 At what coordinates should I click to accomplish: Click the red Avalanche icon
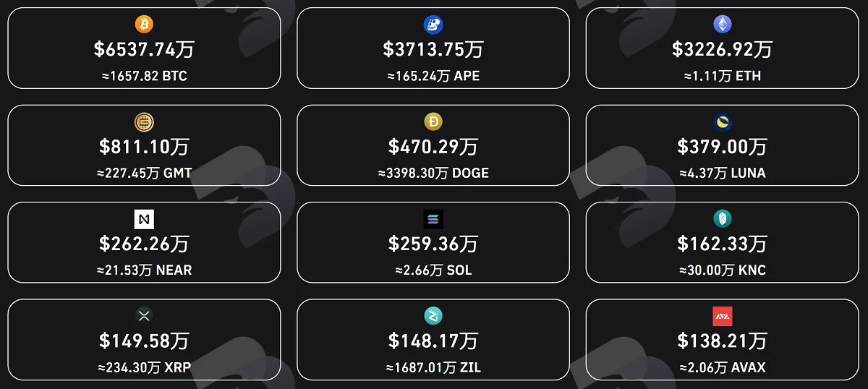click(723, 316)
